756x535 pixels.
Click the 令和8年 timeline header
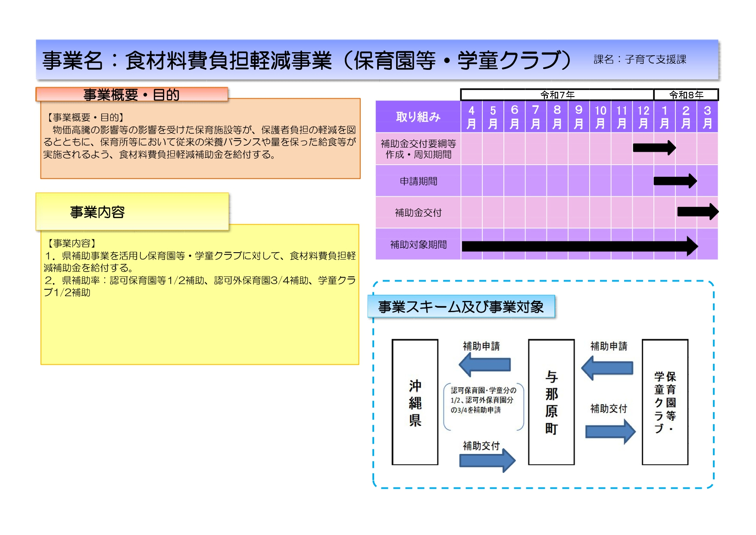686,94
